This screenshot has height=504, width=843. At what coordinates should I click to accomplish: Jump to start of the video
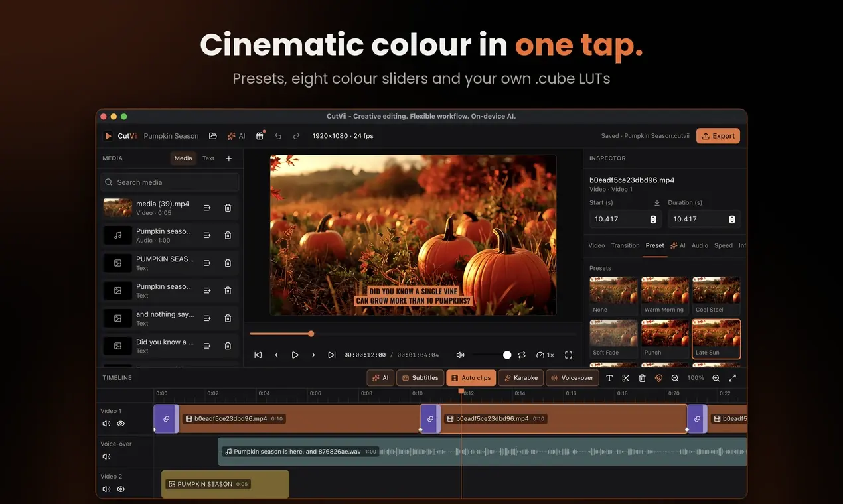(258, 355)
